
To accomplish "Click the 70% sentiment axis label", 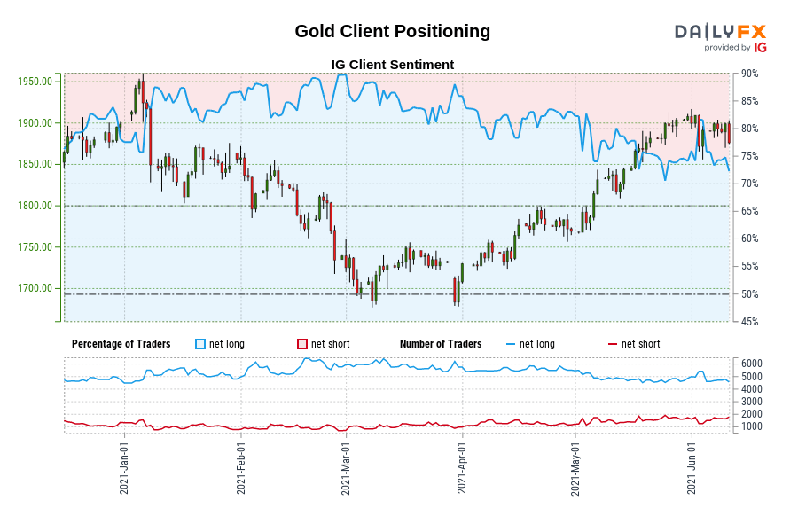I will pos(749,184).
